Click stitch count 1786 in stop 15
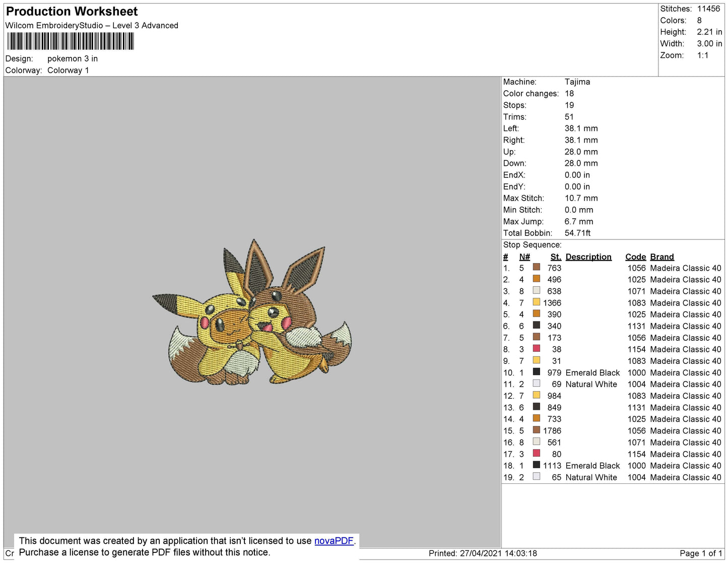Image resolution: width=728 pixels, height=563 pixels. point(552,431)
